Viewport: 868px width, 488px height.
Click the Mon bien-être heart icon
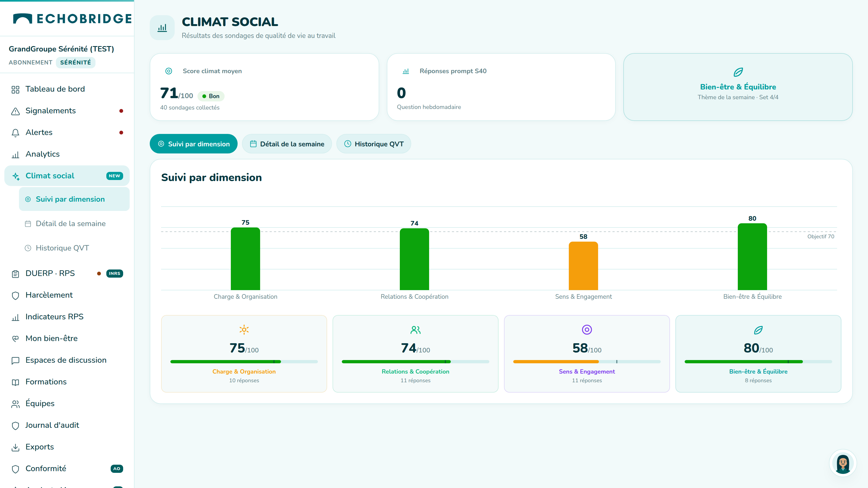click(x=15, y=339)
